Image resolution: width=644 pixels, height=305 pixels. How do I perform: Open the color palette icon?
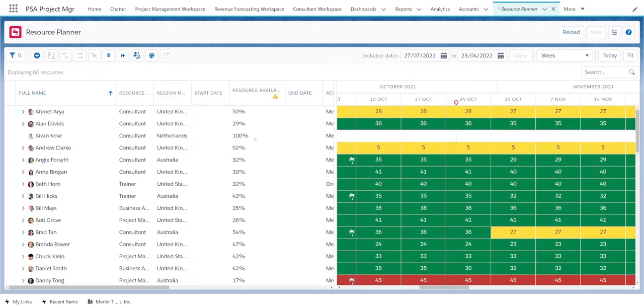(151, 55)
